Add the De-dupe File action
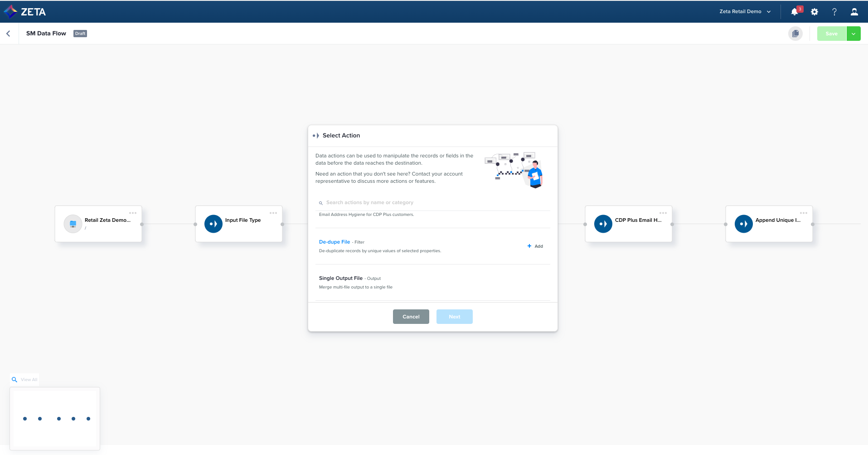The width and height of the screenshot is (868, 455). click(535, 246)
